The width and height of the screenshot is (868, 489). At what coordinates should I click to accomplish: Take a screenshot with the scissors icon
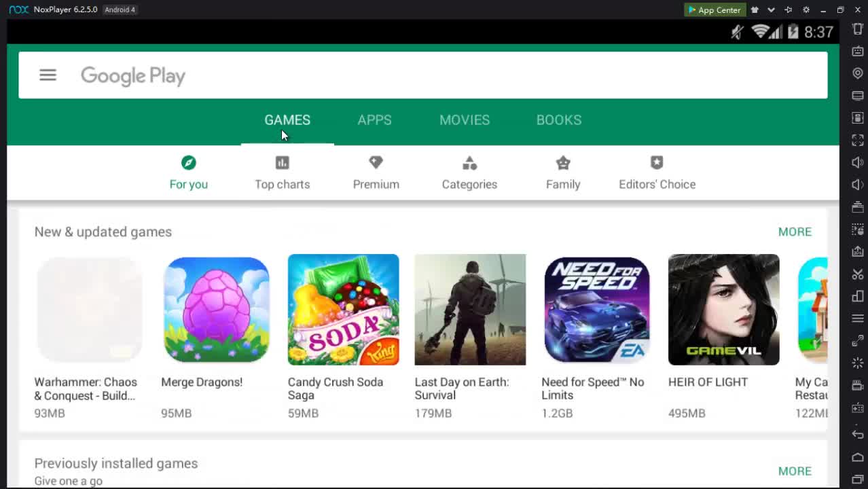coord(858,274)
